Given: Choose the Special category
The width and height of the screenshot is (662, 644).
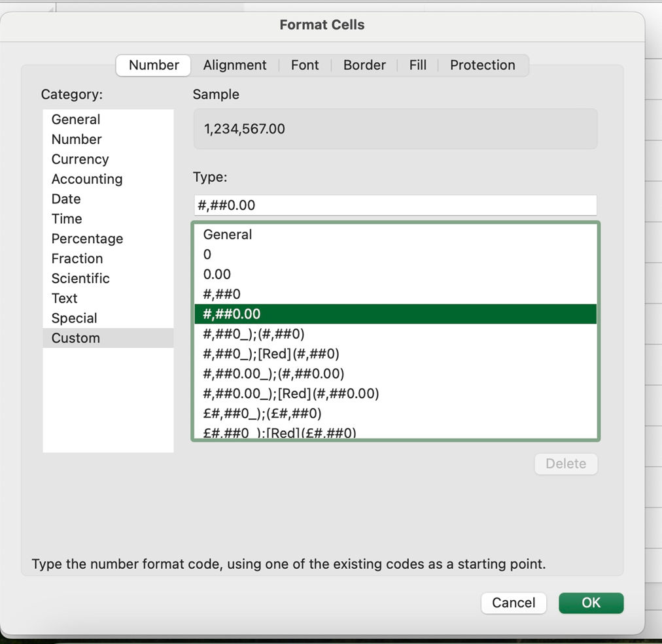Looking at the screenshot, I should pos(74,318).
